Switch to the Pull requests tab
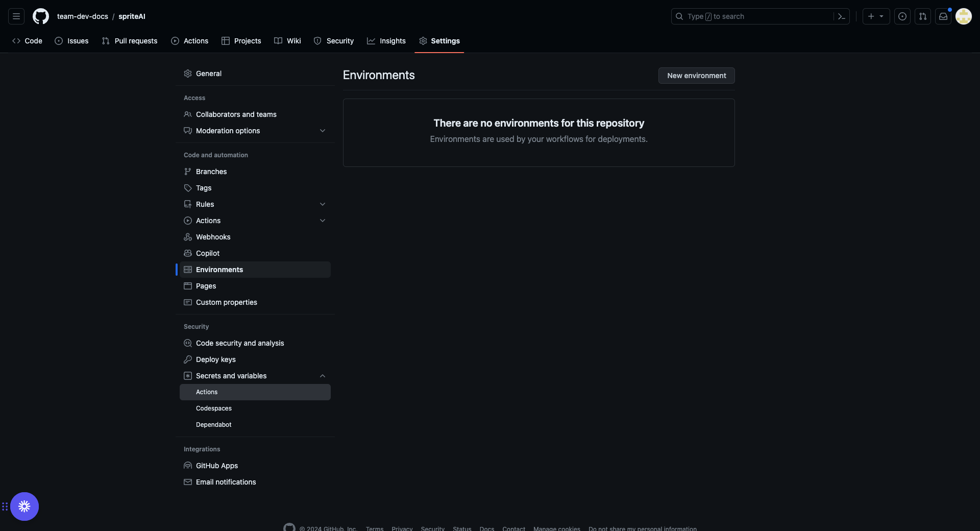Viewport: 980px width, 531px height. click(x=130, y=41)
